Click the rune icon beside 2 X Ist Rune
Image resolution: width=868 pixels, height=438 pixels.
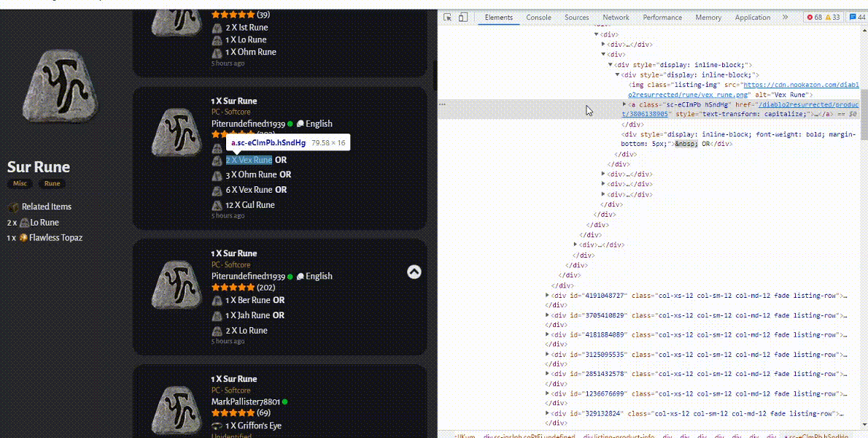pos(217,28)
